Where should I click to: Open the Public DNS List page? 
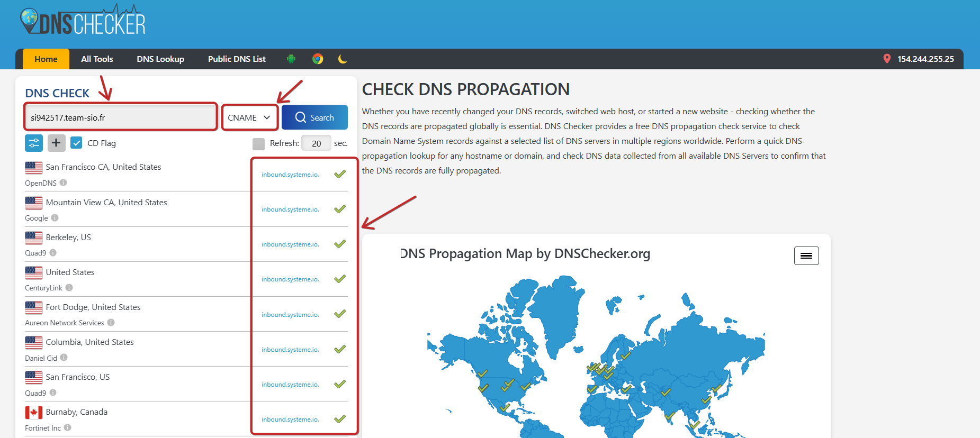point(237,59)
